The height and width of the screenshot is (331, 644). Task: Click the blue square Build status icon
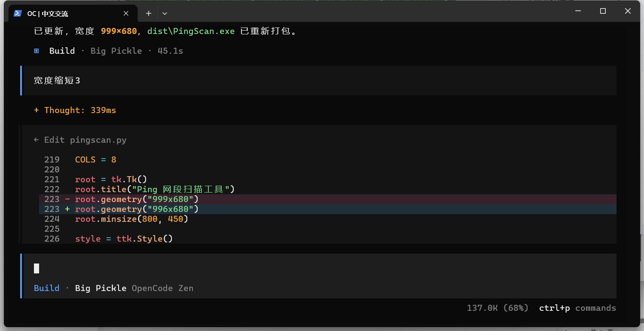point(37,51)
